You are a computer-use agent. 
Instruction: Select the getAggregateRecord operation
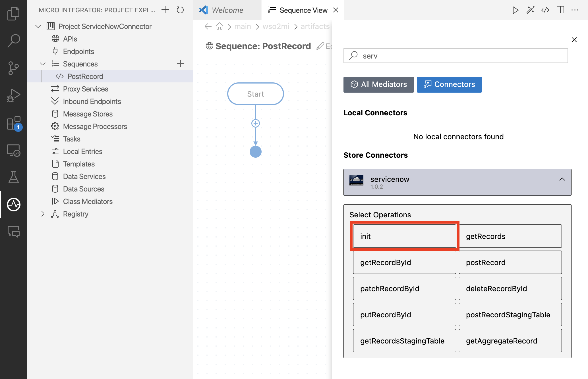(510, 341)
